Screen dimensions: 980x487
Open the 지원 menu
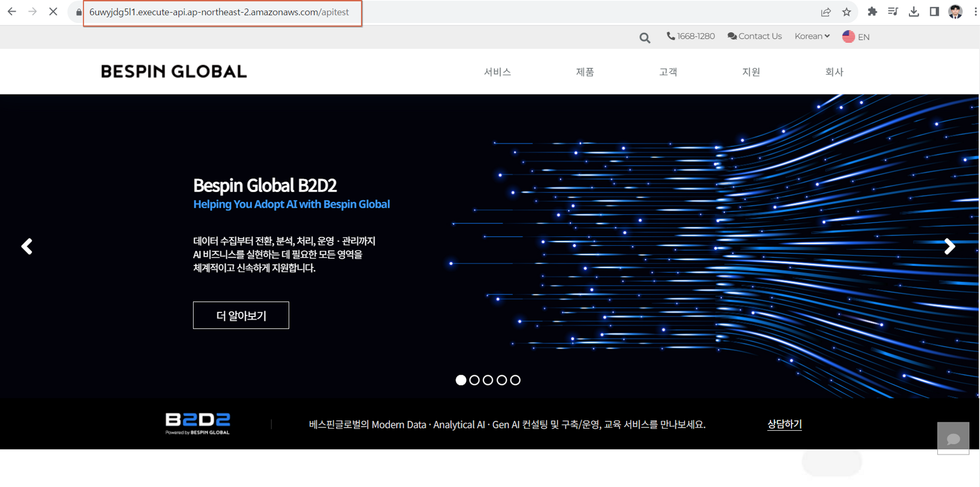pos(751,72)
